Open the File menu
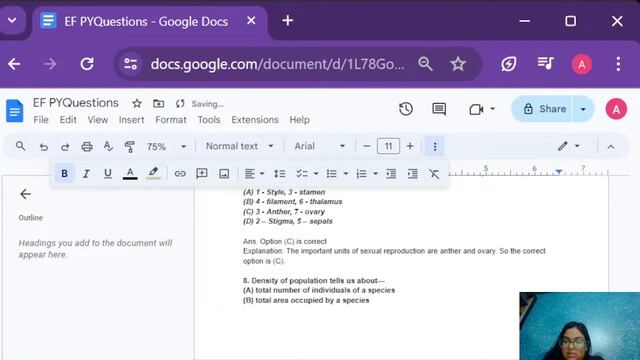This screenshot has height=360, width=640. 41,120
